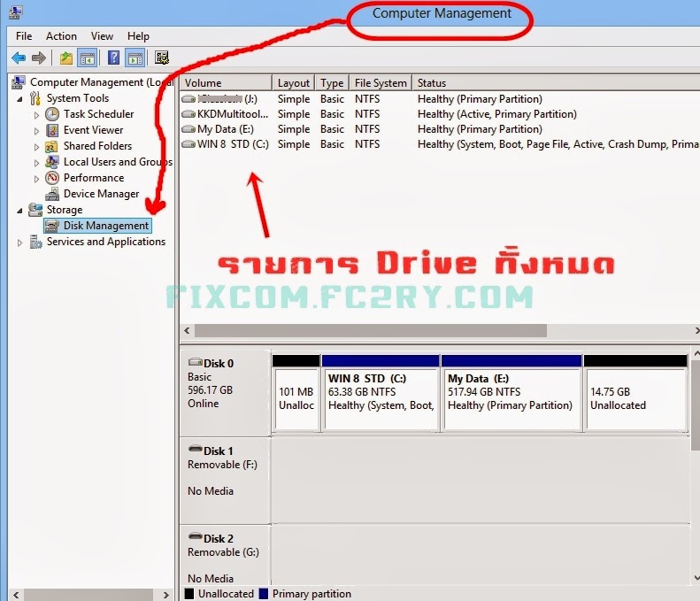This screenshot has width=700, height=601.
Task: Click the Disk 1 removable drive icon
Action: pyautogui.click(x=195, y=449)
